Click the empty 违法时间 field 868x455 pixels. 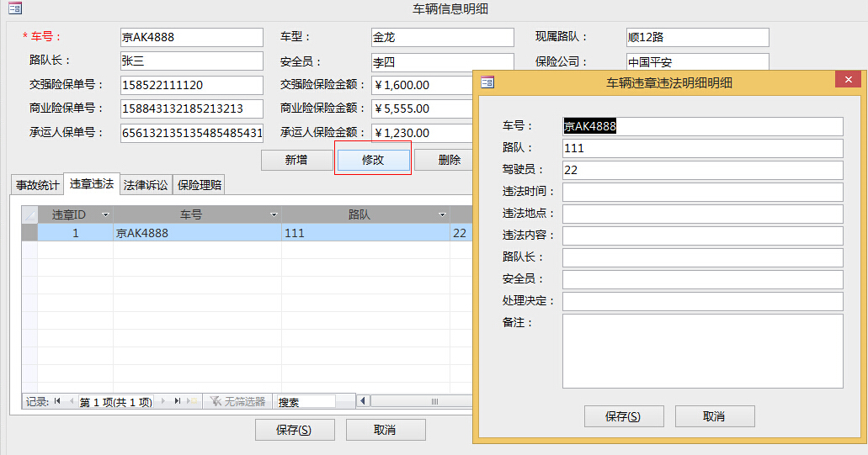tap(702, 192)
